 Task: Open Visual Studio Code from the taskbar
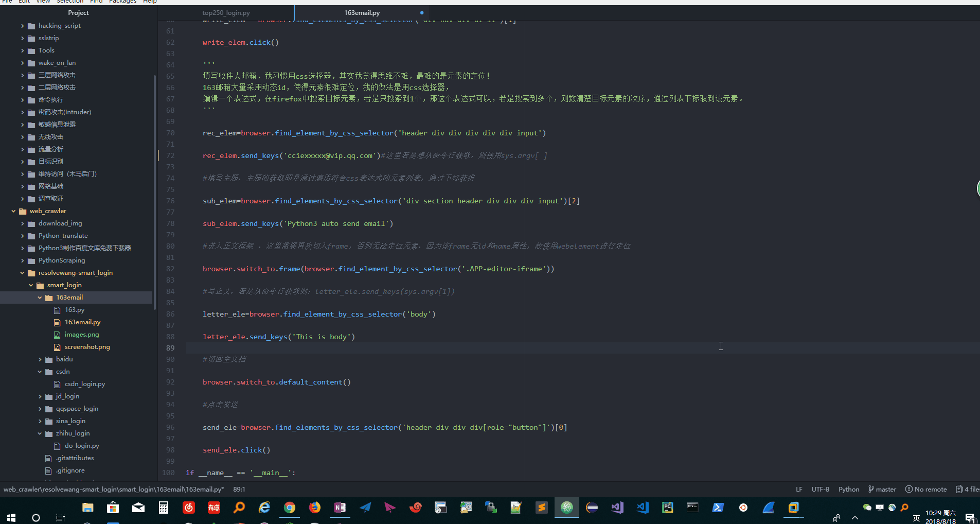pos(643,508)
